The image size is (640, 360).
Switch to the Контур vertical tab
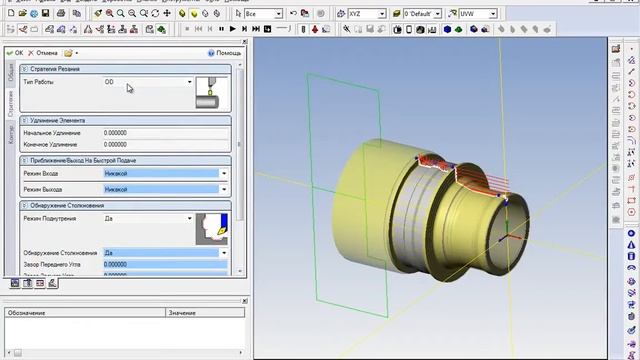tap(11, 134)
